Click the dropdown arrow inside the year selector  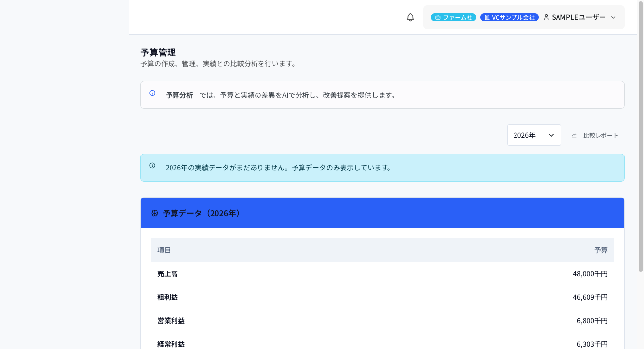click(551, 135)
